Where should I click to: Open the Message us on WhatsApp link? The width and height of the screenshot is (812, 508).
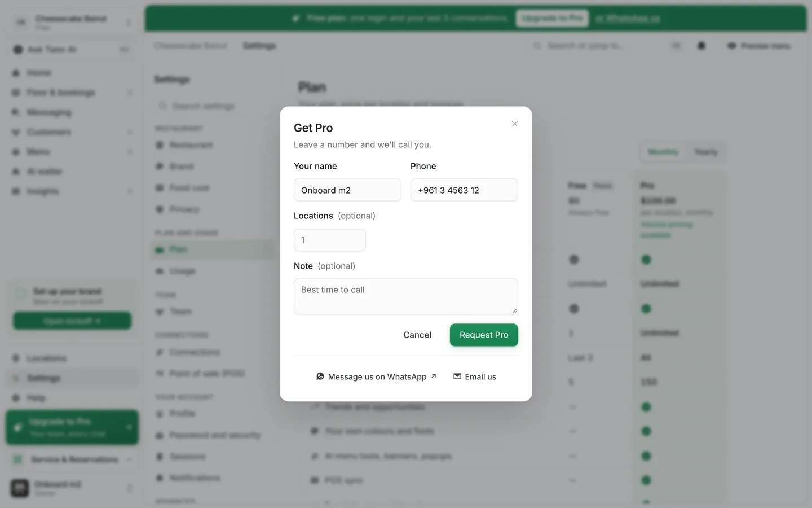coord(376,376)
